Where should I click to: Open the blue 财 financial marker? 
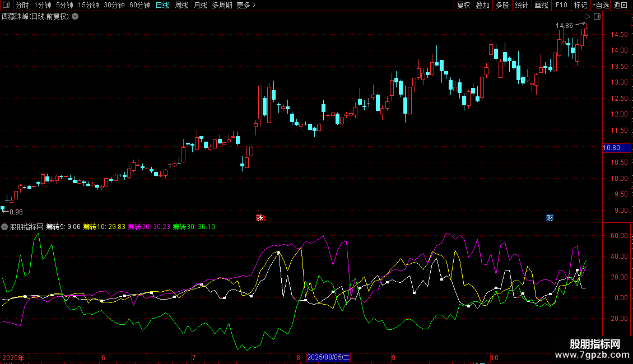point(550,217)
